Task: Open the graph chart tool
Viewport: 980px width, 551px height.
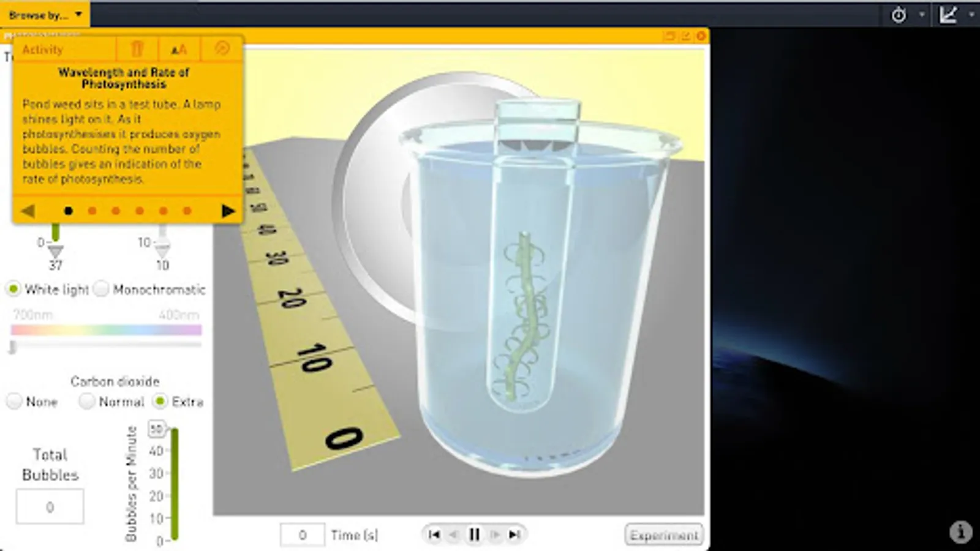Action: pos(948,15)
